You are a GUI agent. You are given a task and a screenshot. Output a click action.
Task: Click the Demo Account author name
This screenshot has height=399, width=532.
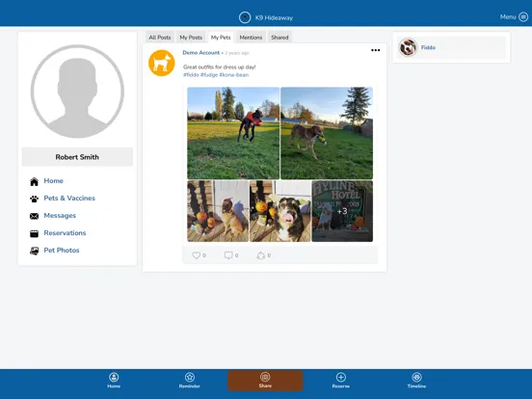click(x=200, y=53)
